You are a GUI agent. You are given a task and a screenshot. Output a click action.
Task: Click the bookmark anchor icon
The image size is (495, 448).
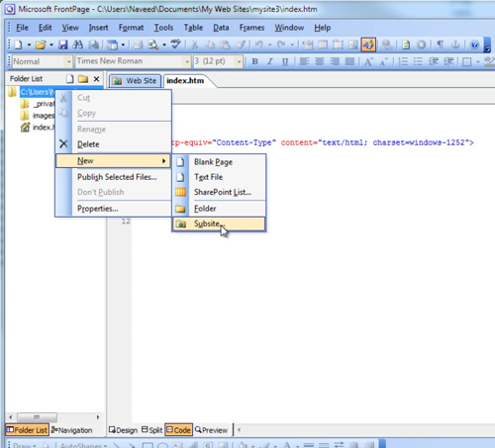point(455,45)
